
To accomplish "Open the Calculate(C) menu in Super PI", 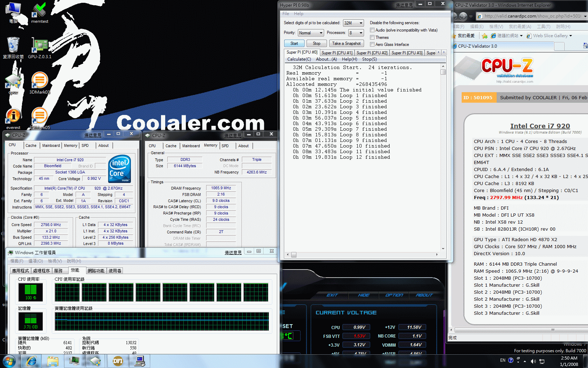I will coord(299,59).
